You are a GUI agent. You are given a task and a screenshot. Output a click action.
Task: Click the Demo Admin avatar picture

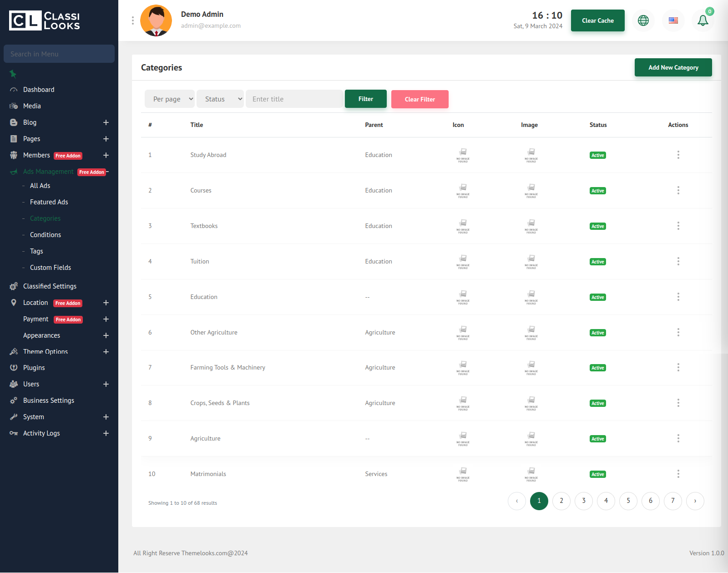click(156, 20)
